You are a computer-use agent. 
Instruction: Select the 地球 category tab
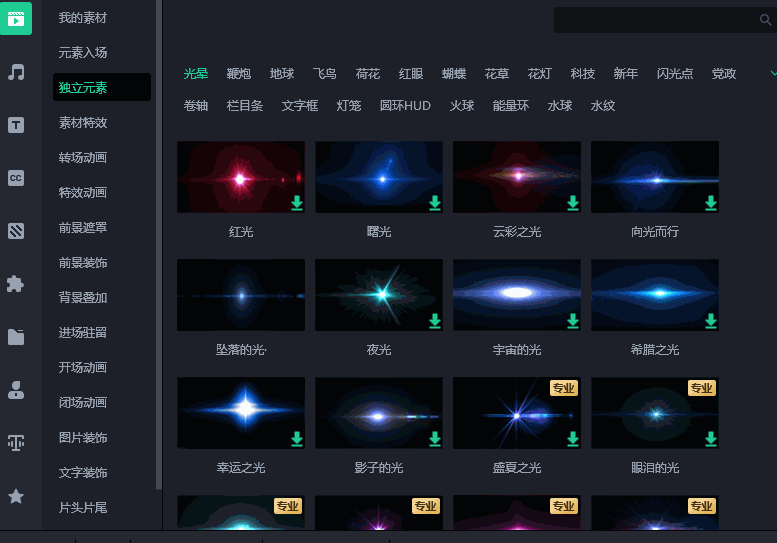(x=282, y=74)
